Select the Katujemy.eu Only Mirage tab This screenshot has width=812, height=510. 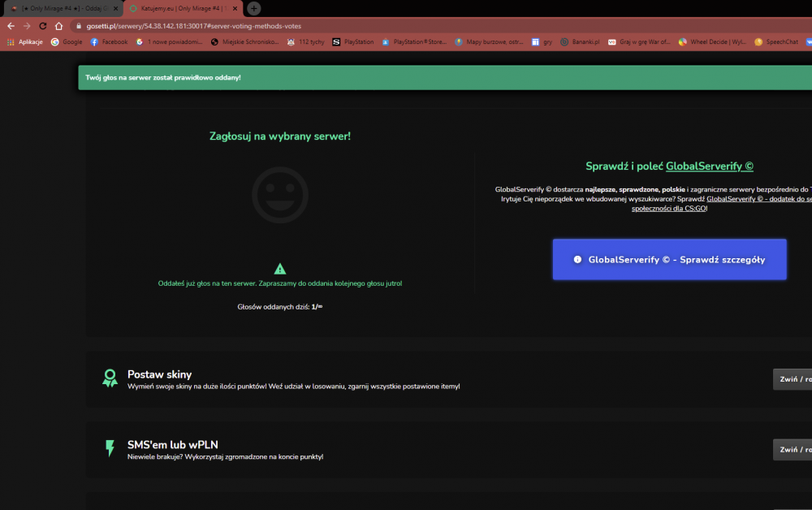click(178, 8)
